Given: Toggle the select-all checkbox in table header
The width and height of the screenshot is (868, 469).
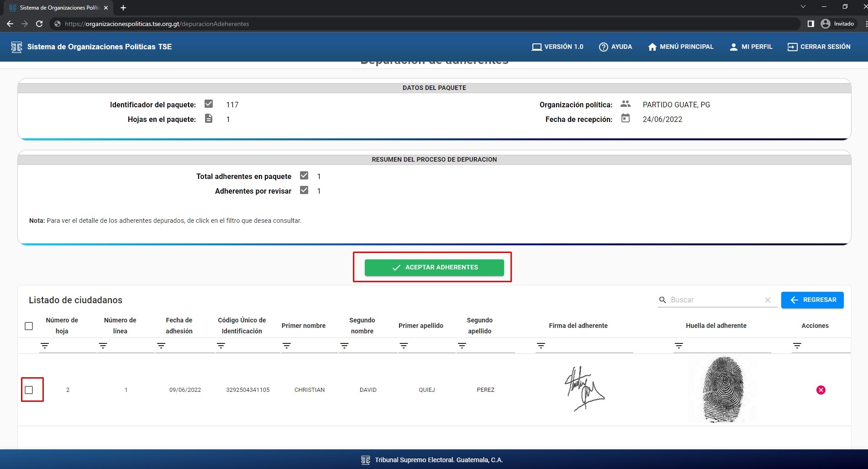Looking at the screenshot, I should coord(29,326).
